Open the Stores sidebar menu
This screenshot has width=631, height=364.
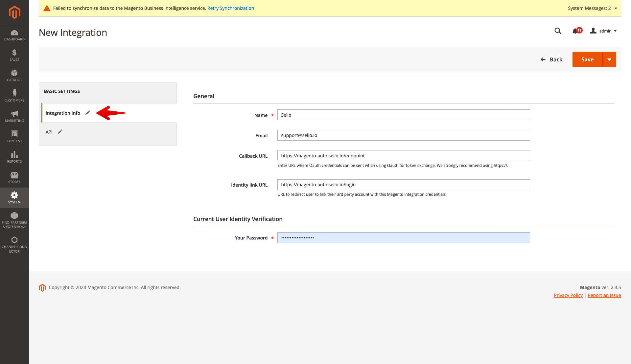pyautogui.click(x=14, y=177)
